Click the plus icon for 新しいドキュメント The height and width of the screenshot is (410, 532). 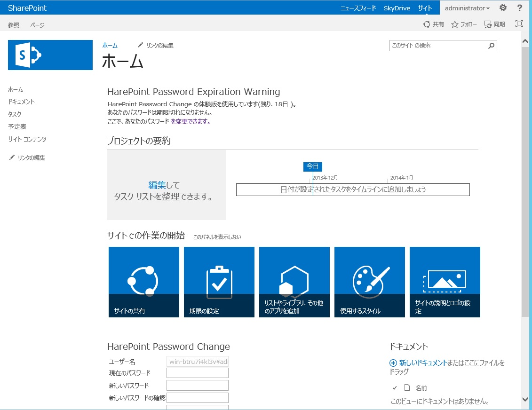coord(393,363)
